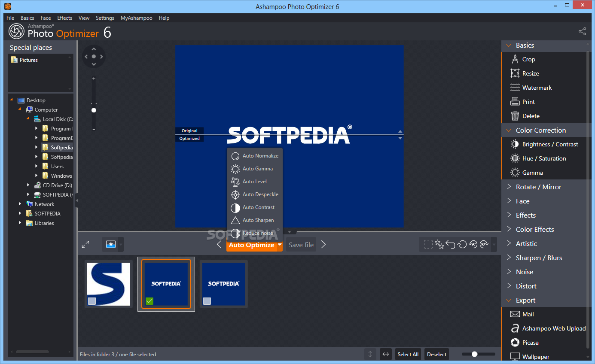595x364 pixels.
Task: Click the undo arrow icon
Action: [450, 244]
